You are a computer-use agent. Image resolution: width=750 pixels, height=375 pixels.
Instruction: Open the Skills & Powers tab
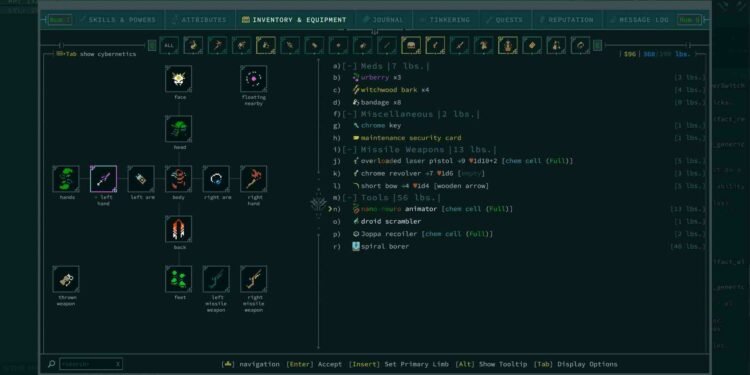[x=118, y=20]
